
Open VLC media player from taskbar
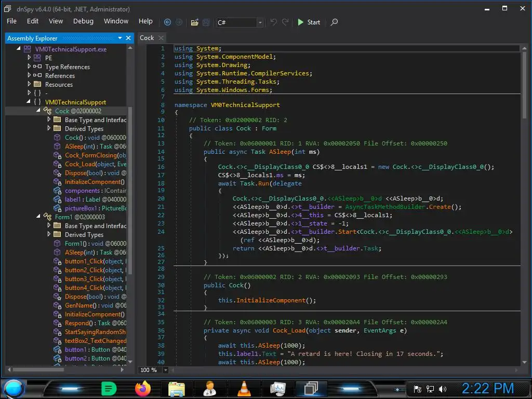click(244, 389)
